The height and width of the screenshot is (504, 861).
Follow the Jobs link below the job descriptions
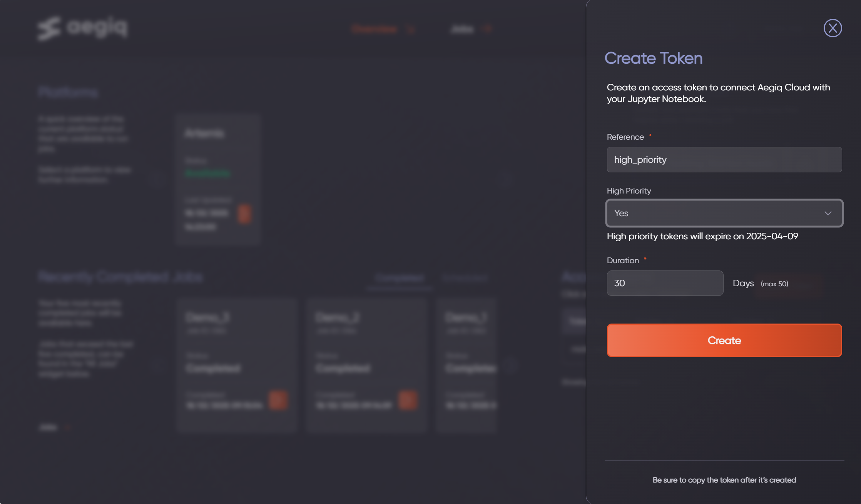(48, 427)
